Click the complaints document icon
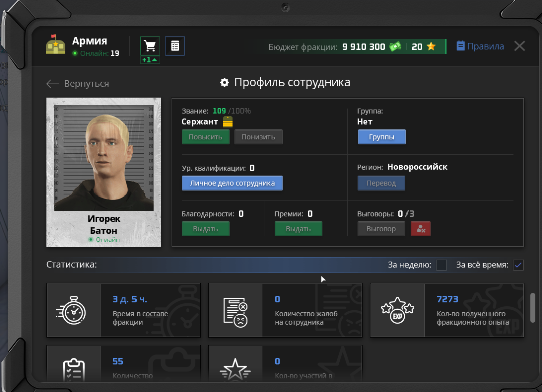542x392 pixels. pyautogui.click(x=235, y=310)
